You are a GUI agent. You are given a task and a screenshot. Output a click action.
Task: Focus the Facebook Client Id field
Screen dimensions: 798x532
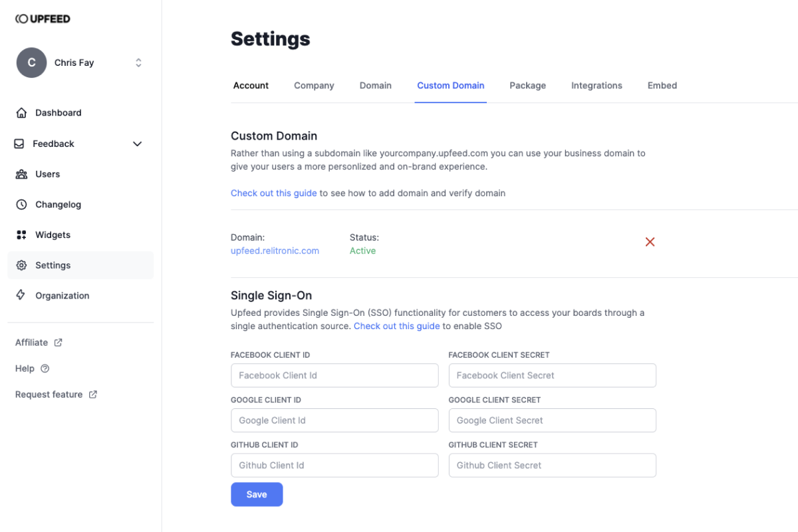pos(334,375)
